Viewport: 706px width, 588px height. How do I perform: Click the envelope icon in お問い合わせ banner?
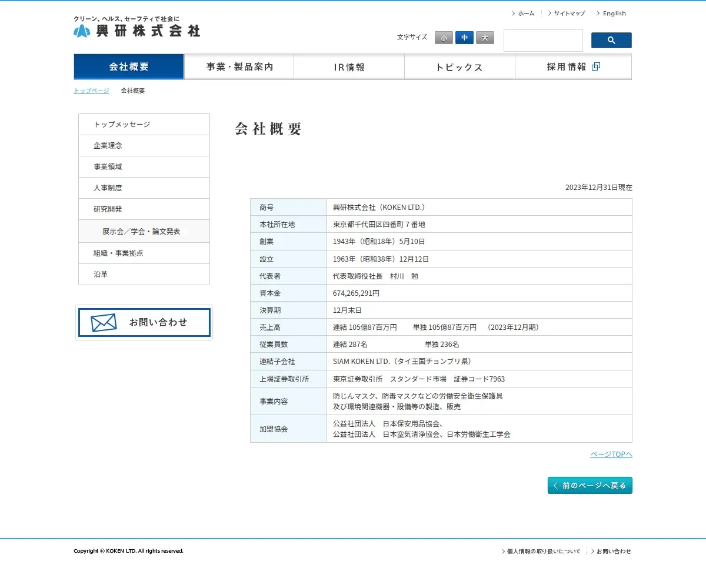(104, 323)
